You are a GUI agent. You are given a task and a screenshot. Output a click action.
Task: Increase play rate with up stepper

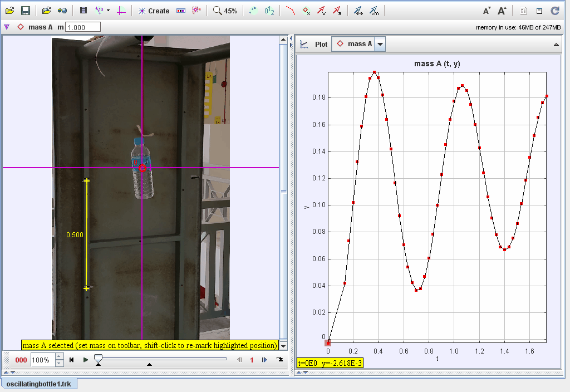click(x=59, y=357)
